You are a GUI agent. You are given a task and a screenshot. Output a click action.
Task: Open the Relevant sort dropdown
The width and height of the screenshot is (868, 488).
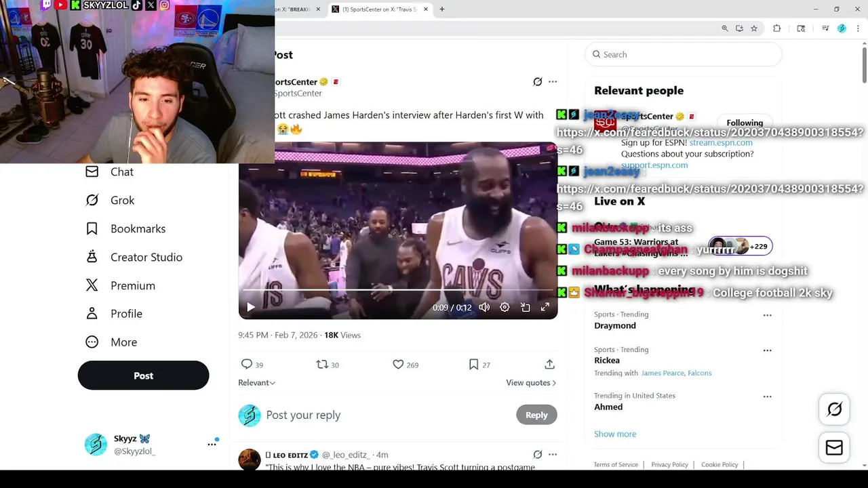click(256, 382)
